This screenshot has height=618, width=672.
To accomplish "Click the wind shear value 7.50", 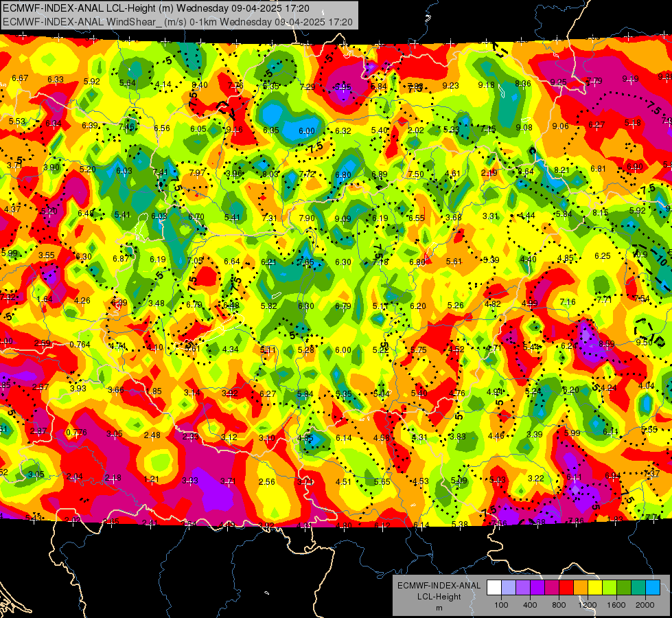I will click(x=416, y=174).
